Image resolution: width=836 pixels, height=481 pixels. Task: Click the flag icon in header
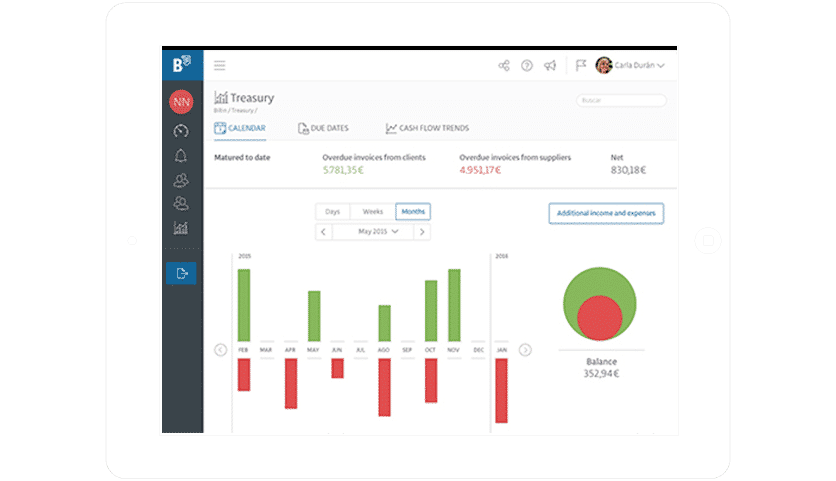tap(581, 65)
